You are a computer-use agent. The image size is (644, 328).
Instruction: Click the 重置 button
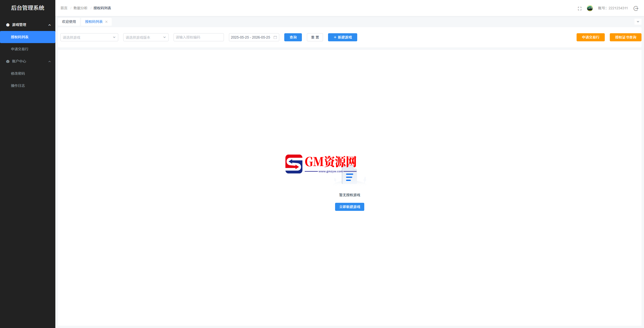[315, 37]
